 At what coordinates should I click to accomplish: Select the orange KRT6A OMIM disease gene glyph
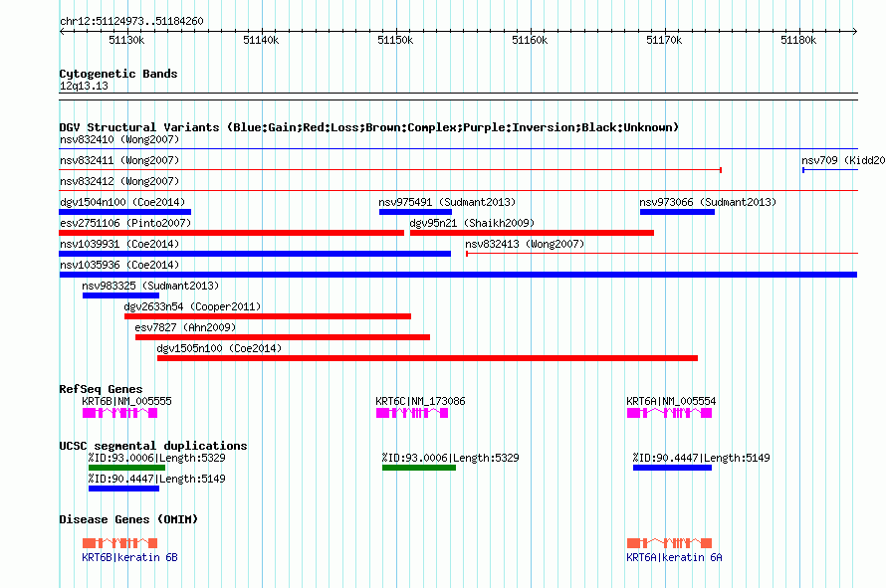[x=669, y=543]
